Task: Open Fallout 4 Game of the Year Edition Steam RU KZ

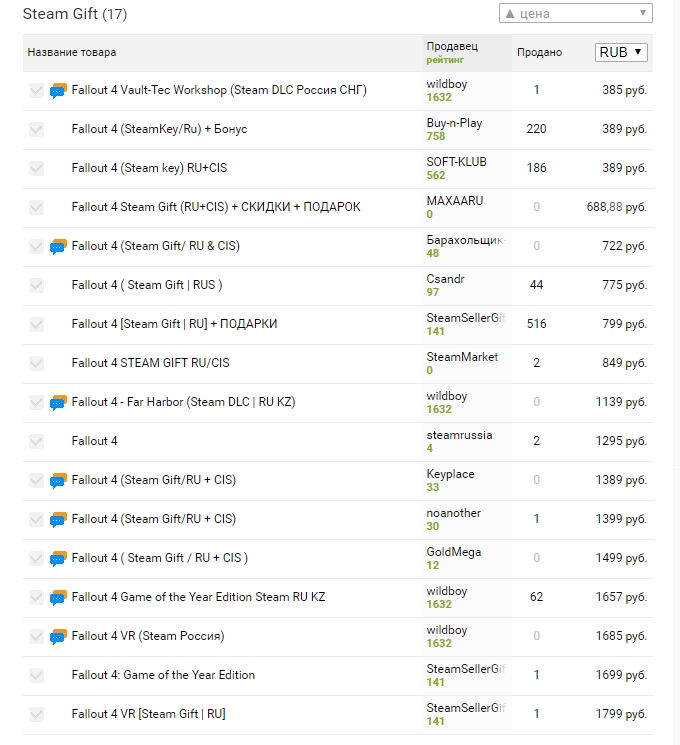Action: click(198, 596)
